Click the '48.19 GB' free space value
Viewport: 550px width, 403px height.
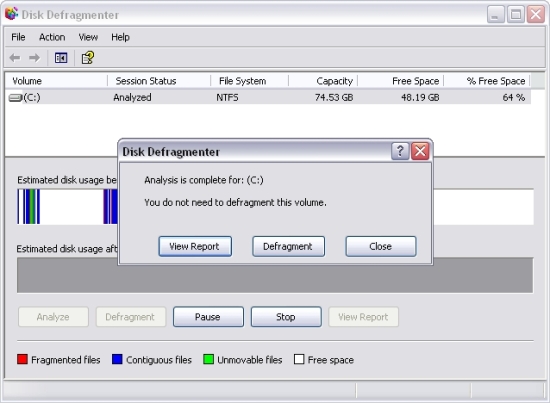[420, 97]
